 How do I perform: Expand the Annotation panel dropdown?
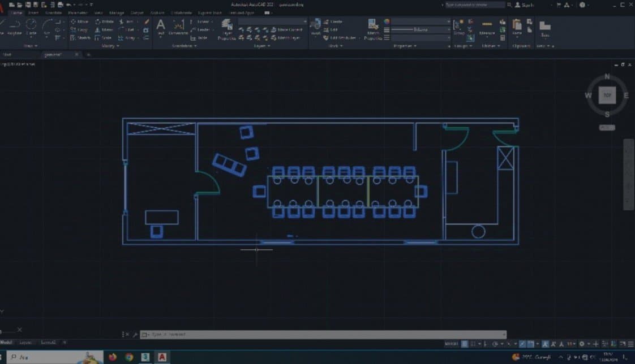(x=185, y=46)
